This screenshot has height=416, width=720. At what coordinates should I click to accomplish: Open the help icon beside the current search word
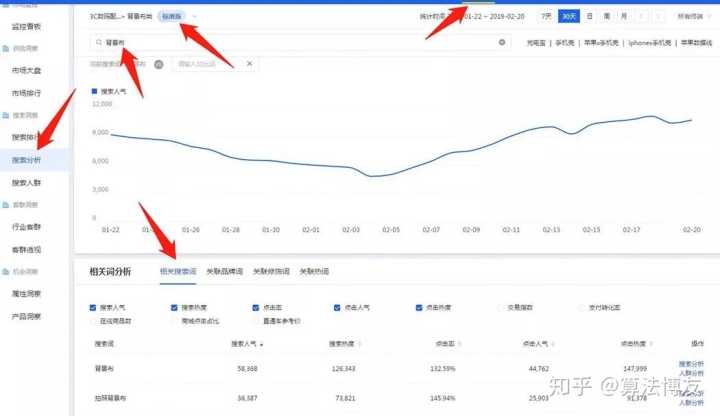pos(159,64)
